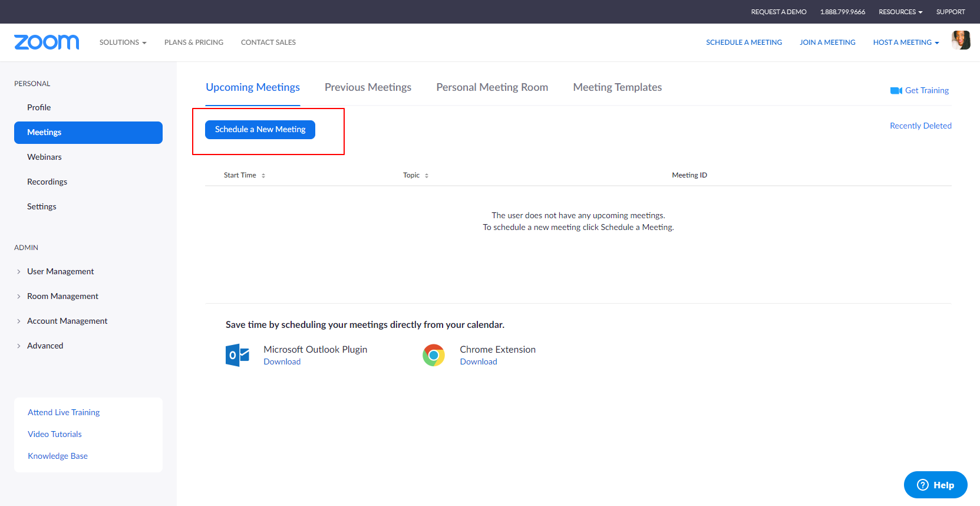Viewport: 980px width, 506px height.
Task: Click the Get Training camera icon
Action: pyautogui.click(x=896, y=90)
